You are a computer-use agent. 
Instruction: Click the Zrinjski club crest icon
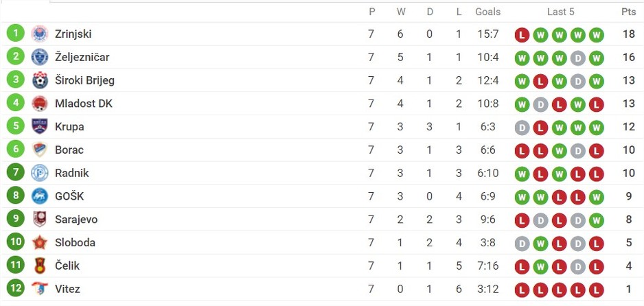point(40,34)
